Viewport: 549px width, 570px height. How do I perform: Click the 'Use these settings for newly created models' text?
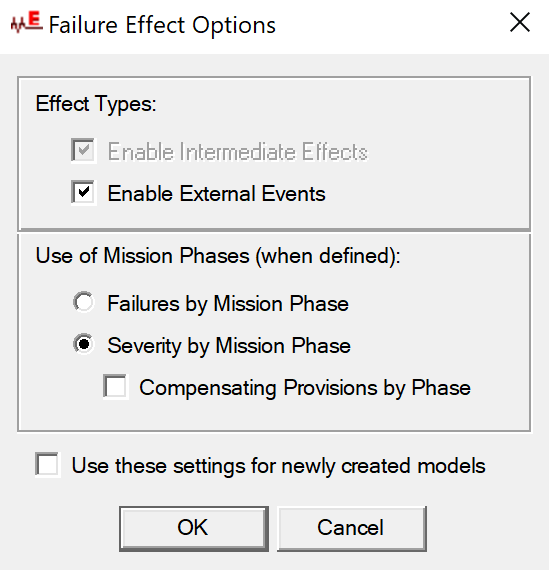pyautogui.click(x=278, y=466)
